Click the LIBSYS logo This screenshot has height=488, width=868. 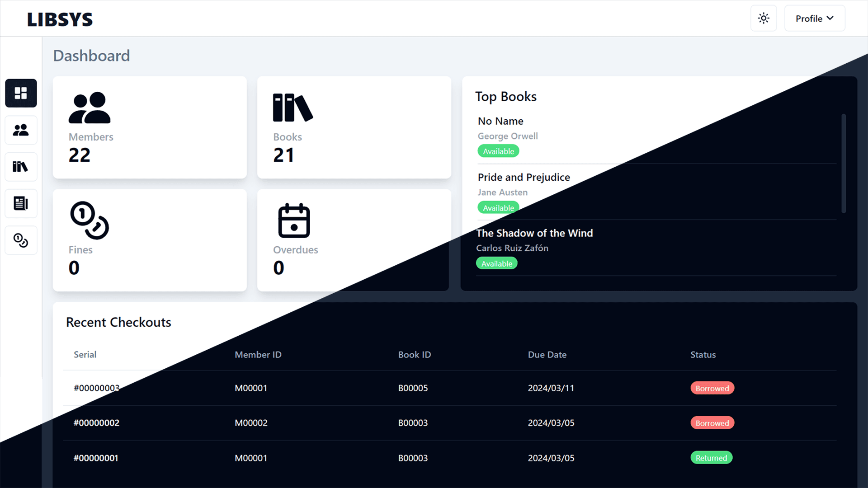60,19
